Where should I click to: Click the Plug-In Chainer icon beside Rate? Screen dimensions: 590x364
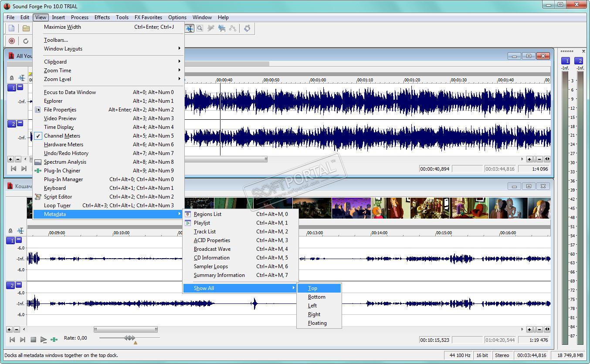[54, 339]
